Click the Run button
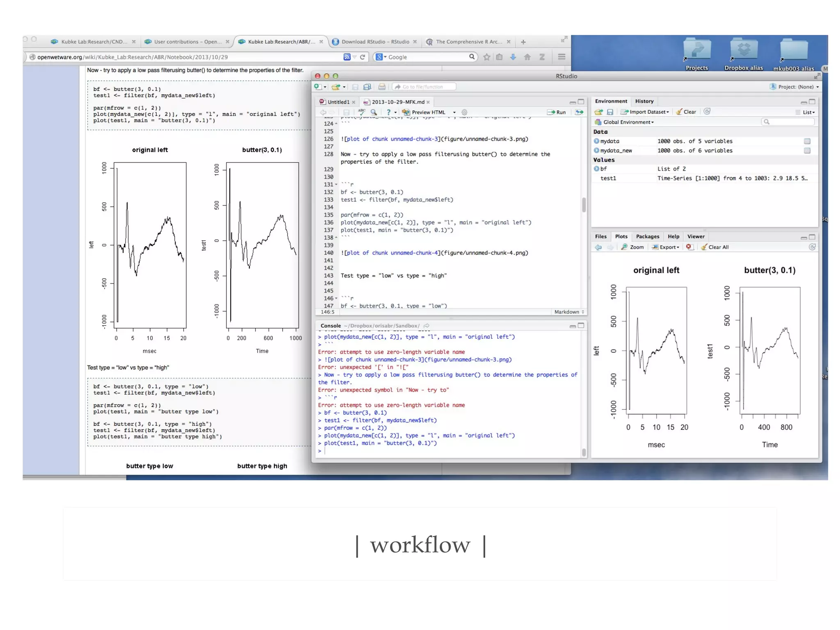 pos(557,112)
